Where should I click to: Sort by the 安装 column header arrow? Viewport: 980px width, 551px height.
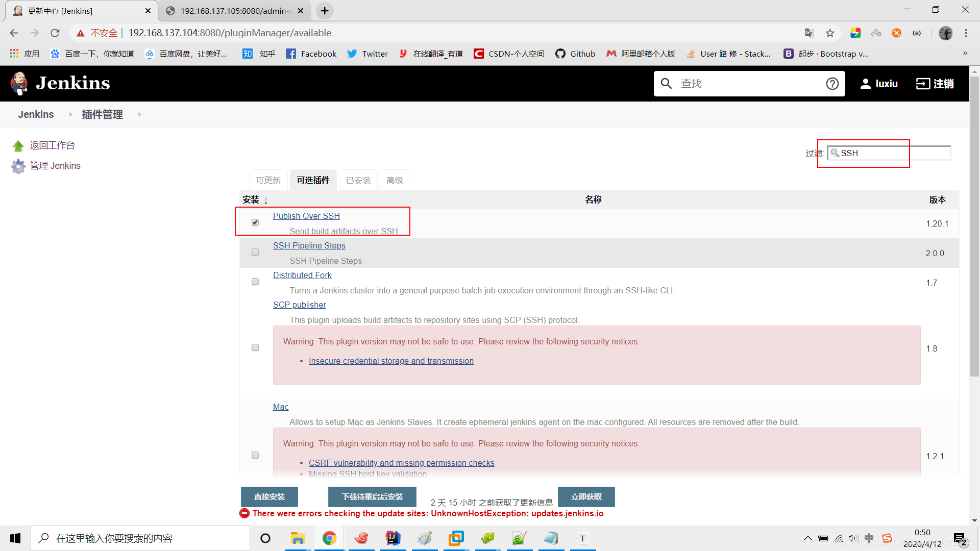pos(266,201)
